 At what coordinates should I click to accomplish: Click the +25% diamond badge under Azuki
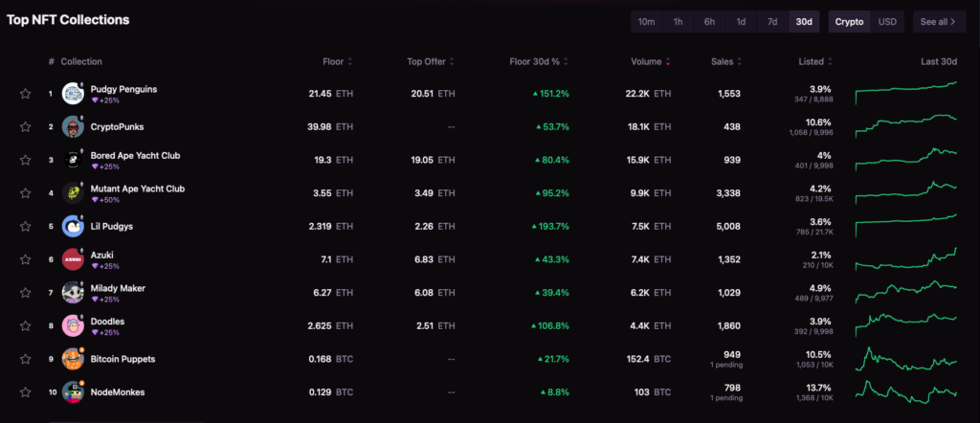click(x=105, y=266)
